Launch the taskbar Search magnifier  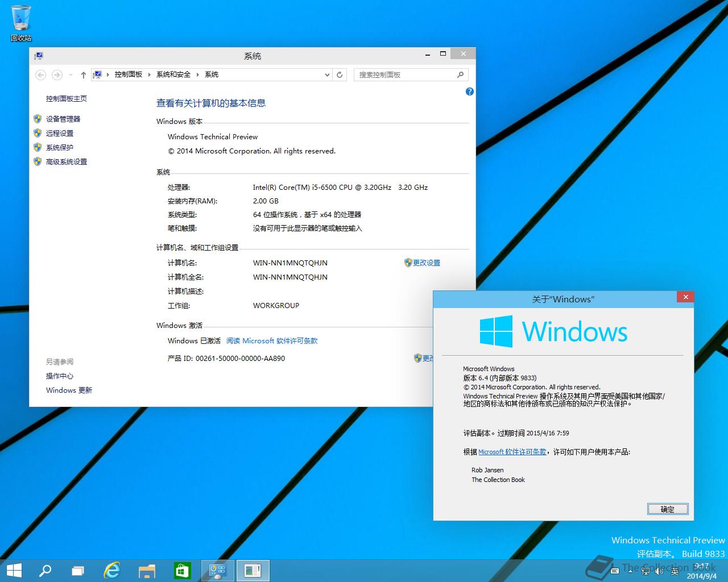tap(45, 570)
